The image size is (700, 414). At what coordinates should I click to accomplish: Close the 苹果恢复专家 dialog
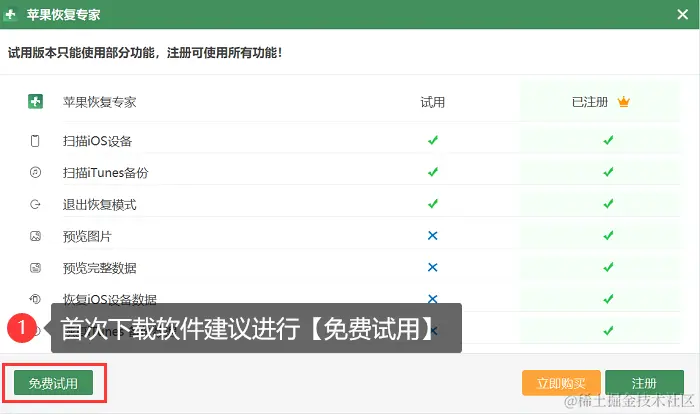682,15
